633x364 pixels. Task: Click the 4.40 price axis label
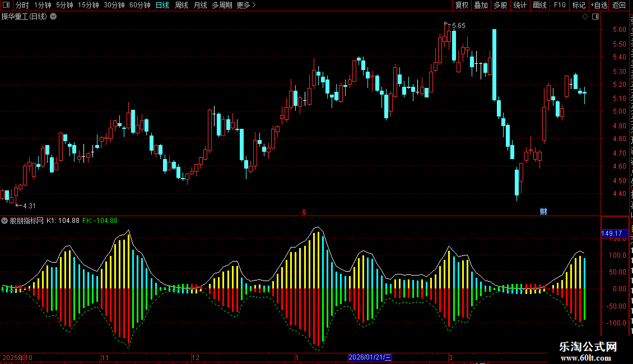tap(619, 194)
